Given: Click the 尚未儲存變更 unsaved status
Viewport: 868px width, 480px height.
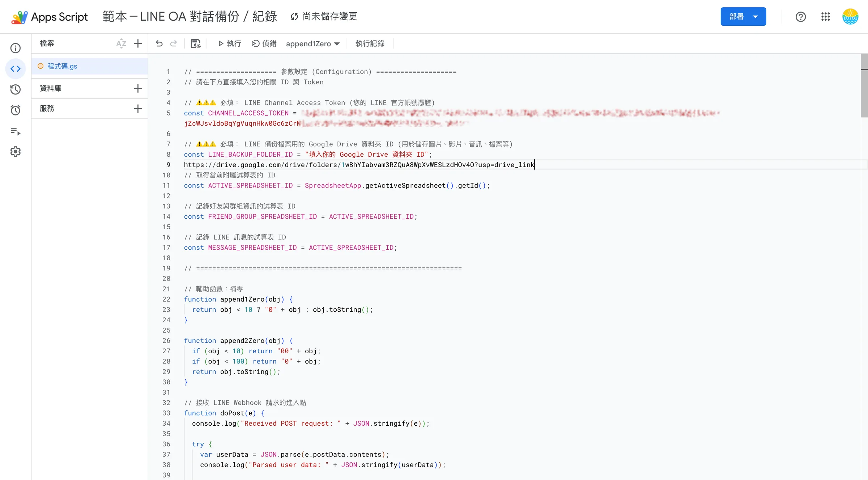Looking at the screenshot, I should (x=324, y=17).
